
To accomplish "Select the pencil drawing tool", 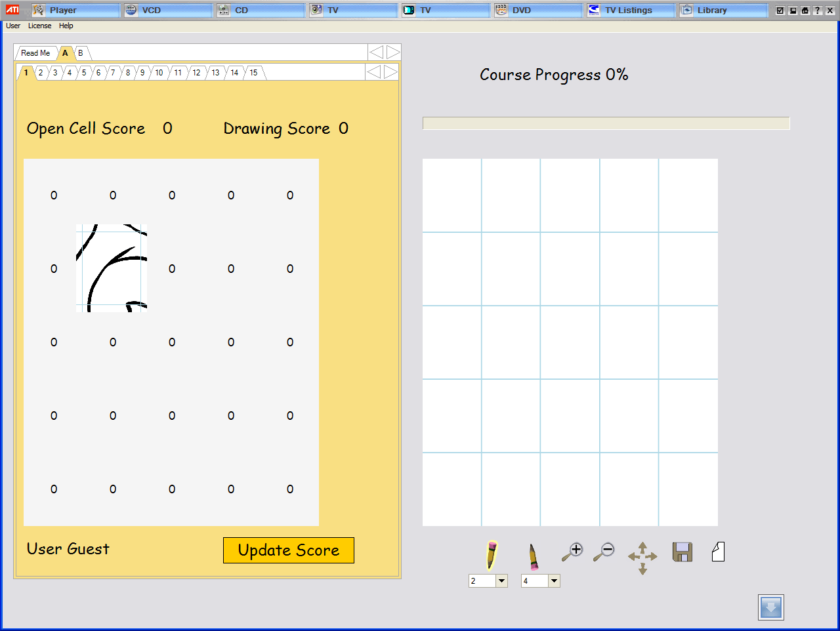I will click(491, 555).
